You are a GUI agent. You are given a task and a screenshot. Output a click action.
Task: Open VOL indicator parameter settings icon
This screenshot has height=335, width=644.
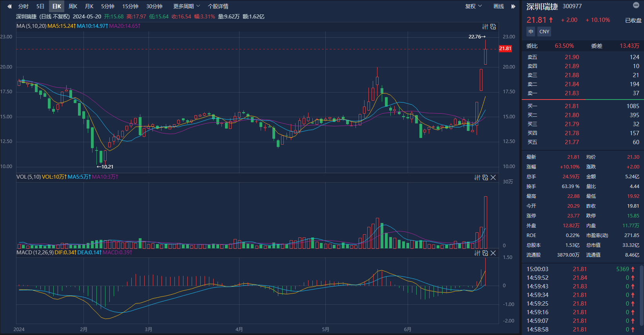pyautogui.click(x=477, y=177)
